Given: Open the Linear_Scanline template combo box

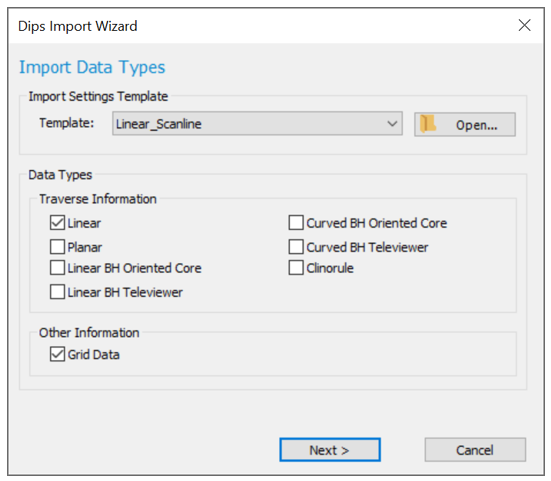Looking at the screenshot, I should 257,124.
